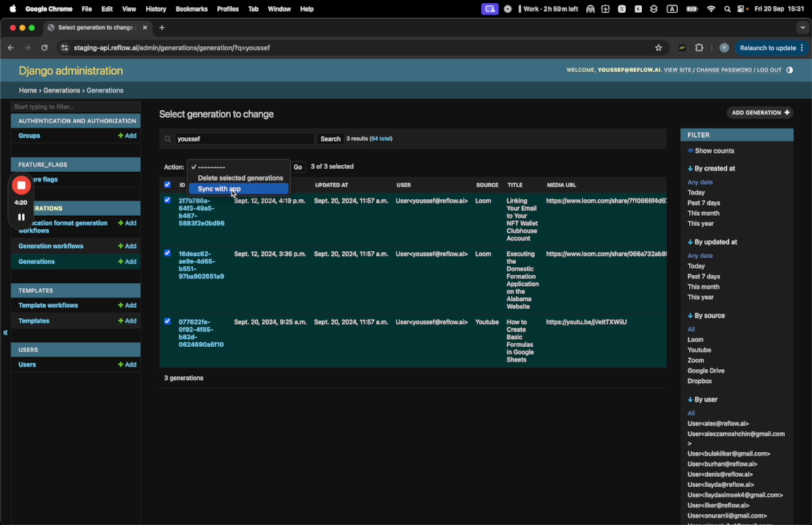The height and width of the screenshot is (525, 812).
Task: Select Delete selected generations option
Action: click(x=240, y=178)
